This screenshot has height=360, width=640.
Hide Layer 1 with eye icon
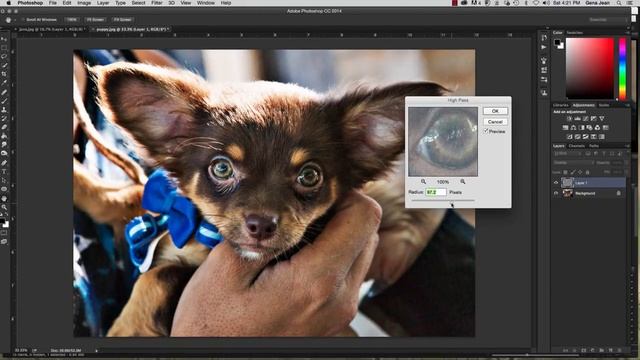556,183
